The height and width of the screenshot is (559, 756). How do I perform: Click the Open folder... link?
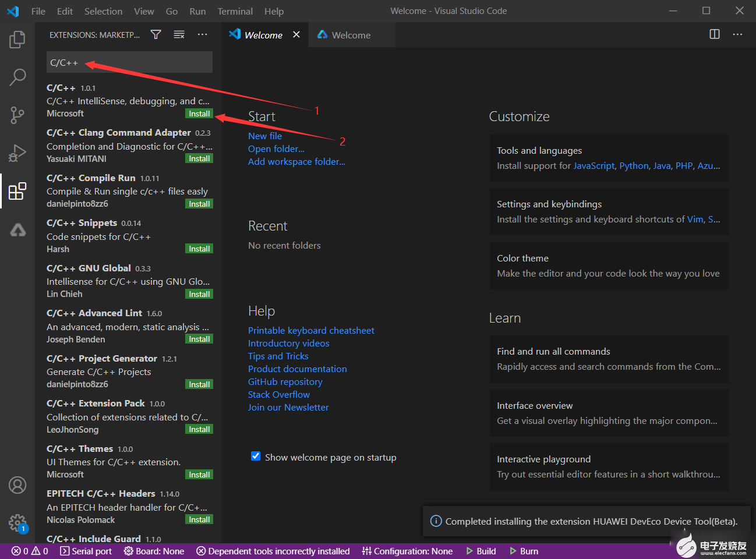[276, 148]
